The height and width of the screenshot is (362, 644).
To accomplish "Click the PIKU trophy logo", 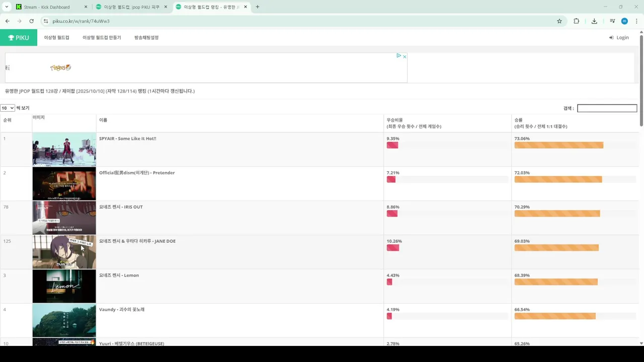I will tap(19, 37).
